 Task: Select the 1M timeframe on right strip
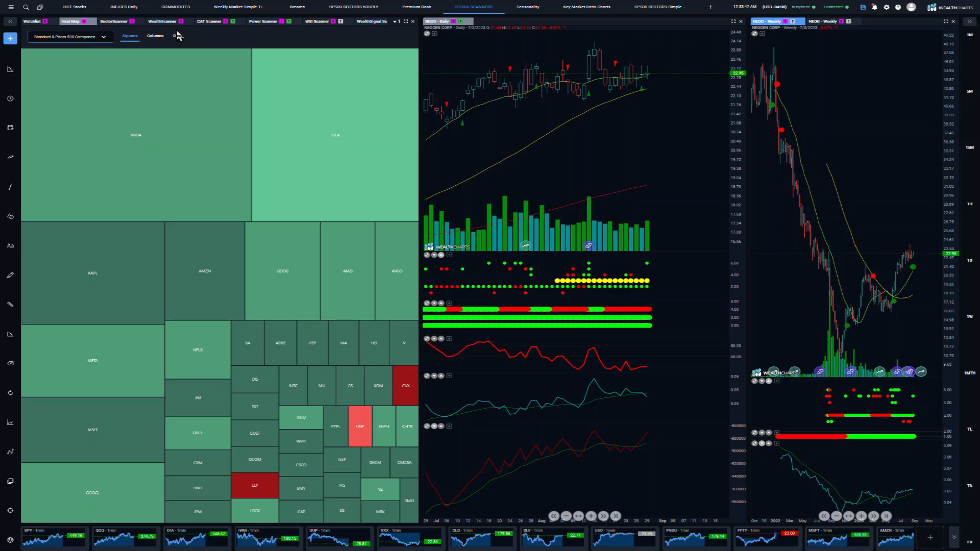tap(970, 35)
